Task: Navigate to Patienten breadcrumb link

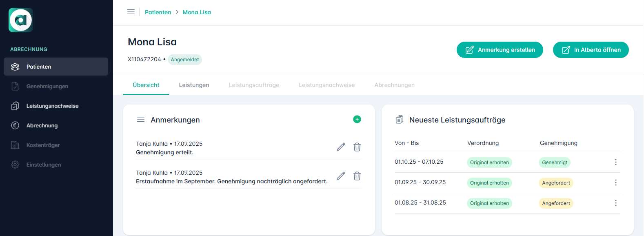Action: click(158, 12)
